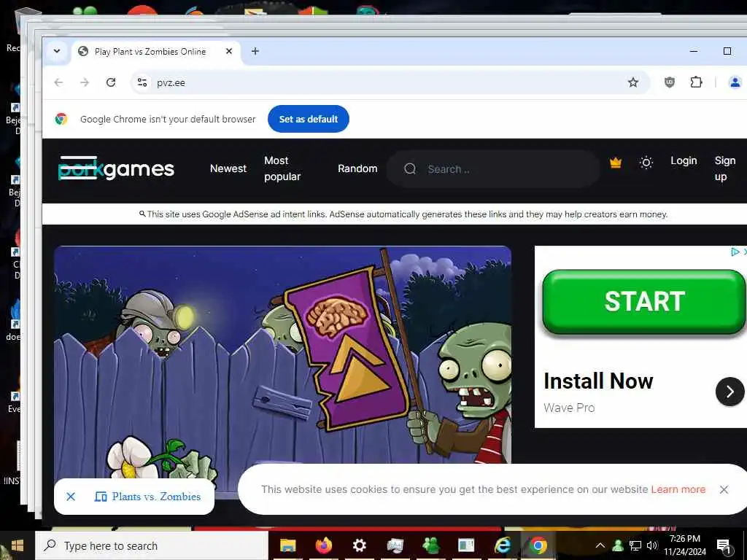Click the AdSense ad intent links notice
The image size is (747, 560).
[403, 214]
